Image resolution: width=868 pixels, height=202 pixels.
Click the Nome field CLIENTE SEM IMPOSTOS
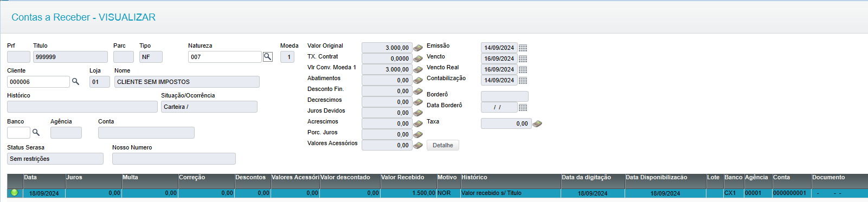point(187,82)
